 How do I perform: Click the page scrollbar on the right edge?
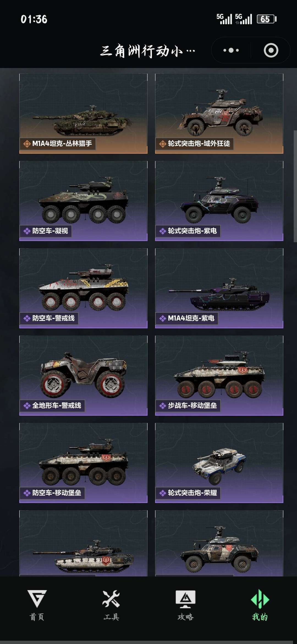coord(295,186)
